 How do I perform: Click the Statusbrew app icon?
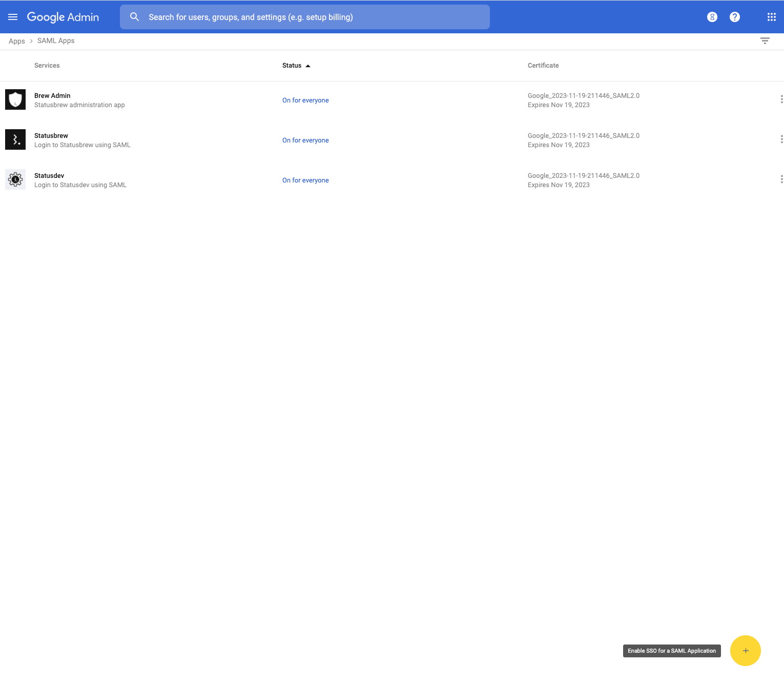coord(15,139)
